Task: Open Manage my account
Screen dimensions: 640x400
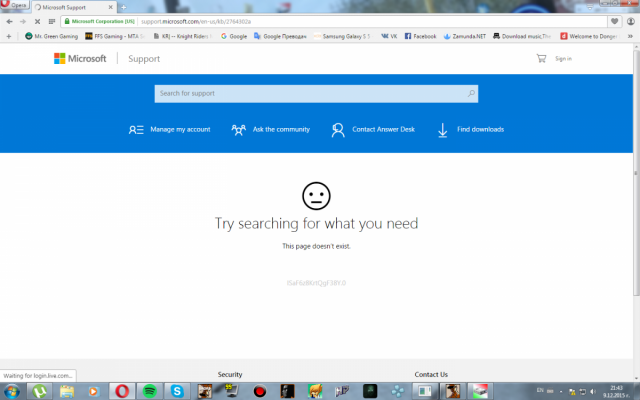Action: pos(169,129)
